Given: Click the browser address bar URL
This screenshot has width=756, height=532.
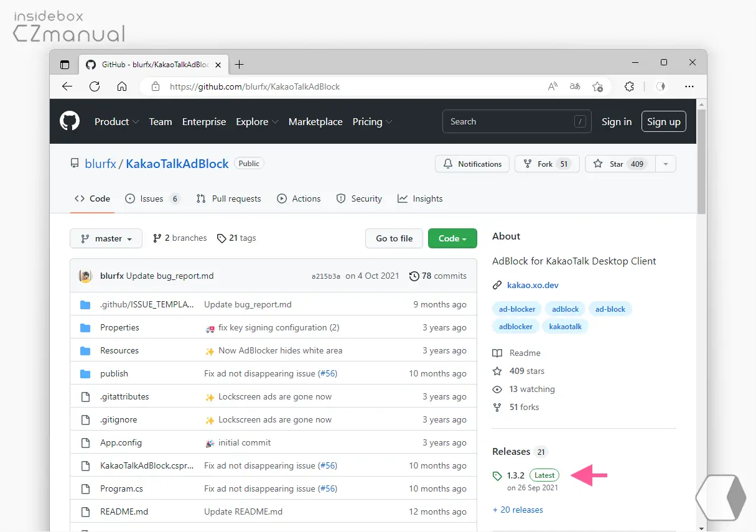Looking at the screenshot, I should pyautogui.click(x=255, y=86).
